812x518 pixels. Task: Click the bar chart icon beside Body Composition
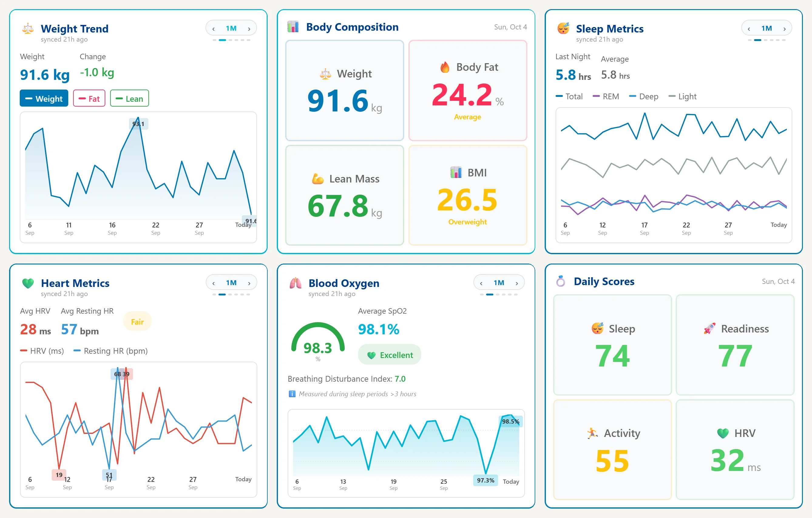293,27
